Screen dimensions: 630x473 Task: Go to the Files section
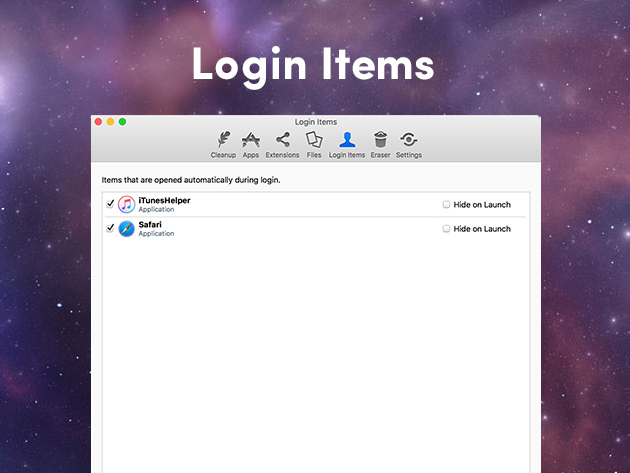314,145
